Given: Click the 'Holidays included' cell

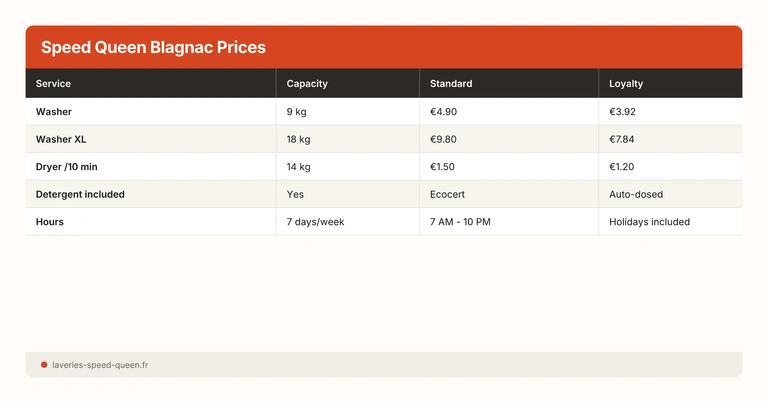Looking at the screenshot, I should 649,222.
